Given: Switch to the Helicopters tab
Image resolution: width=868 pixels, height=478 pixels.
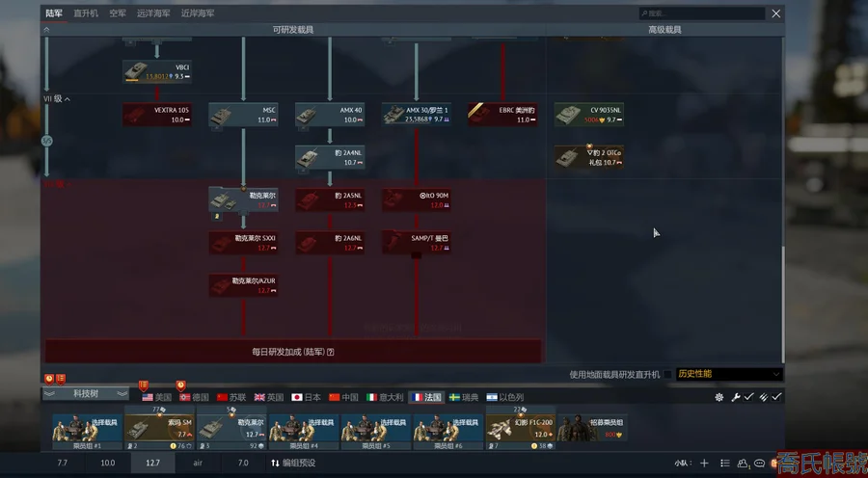Looking at the screenshot, I should click(x=86, y=13).
